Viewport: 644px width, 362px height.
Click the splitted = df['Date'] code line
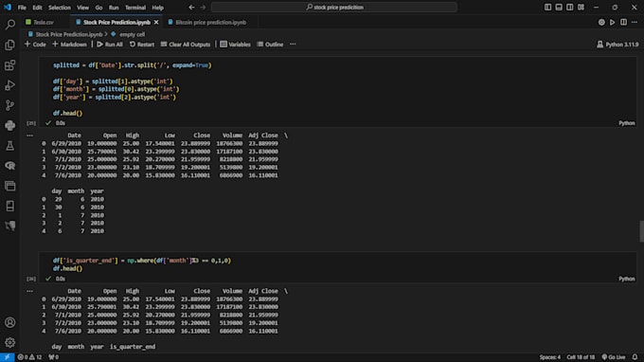coord(132,65)
